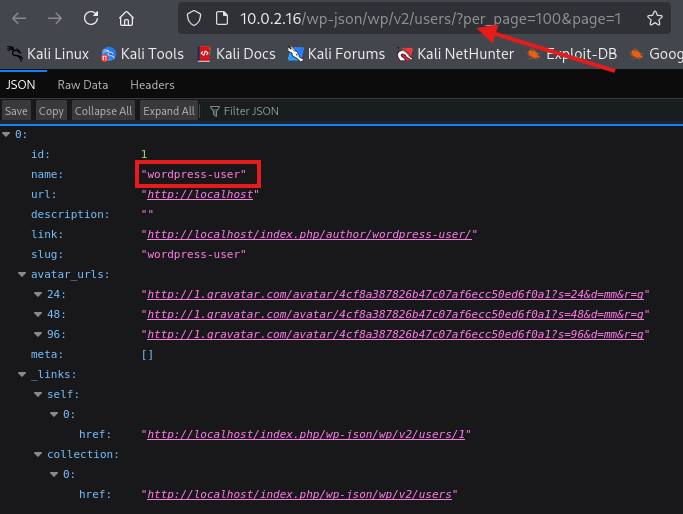Go to the browser home page
683x514 pixels.
pos(126,18)
